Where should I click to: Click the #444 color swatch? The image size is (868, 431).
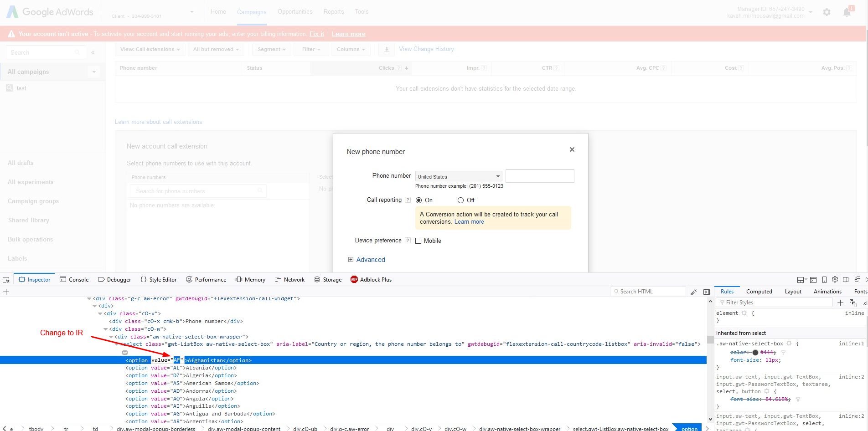point(755,353)
